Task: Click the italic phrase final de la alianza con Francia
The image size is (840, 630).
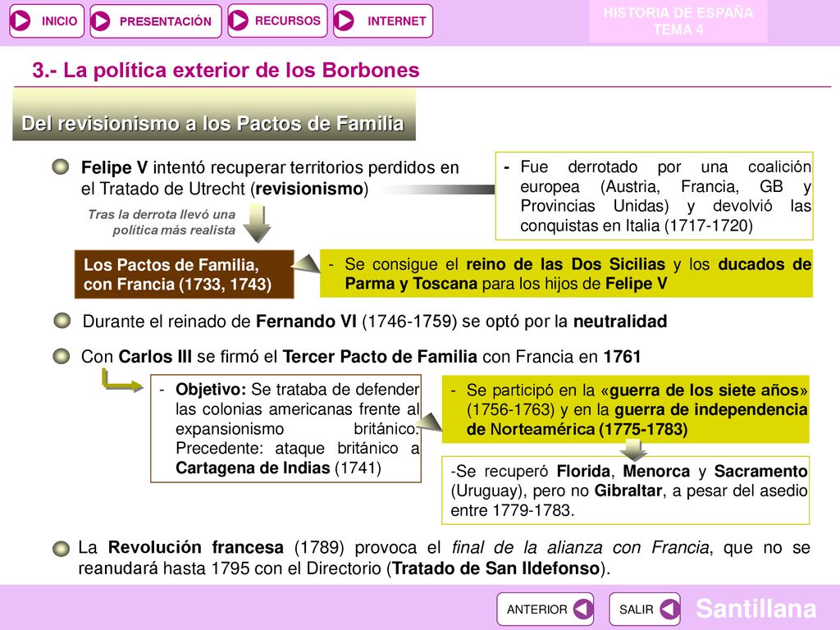Action: (x=580, y=548)
